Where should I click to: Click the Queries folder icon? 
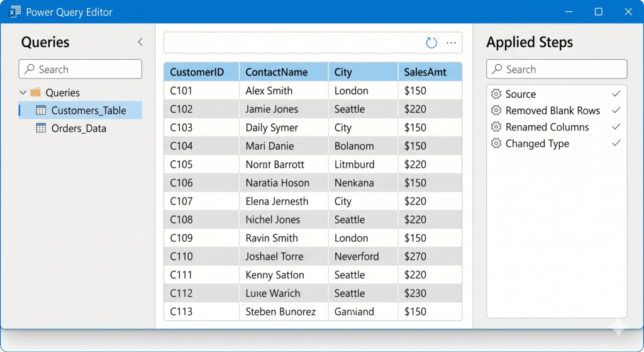point(36,92)
